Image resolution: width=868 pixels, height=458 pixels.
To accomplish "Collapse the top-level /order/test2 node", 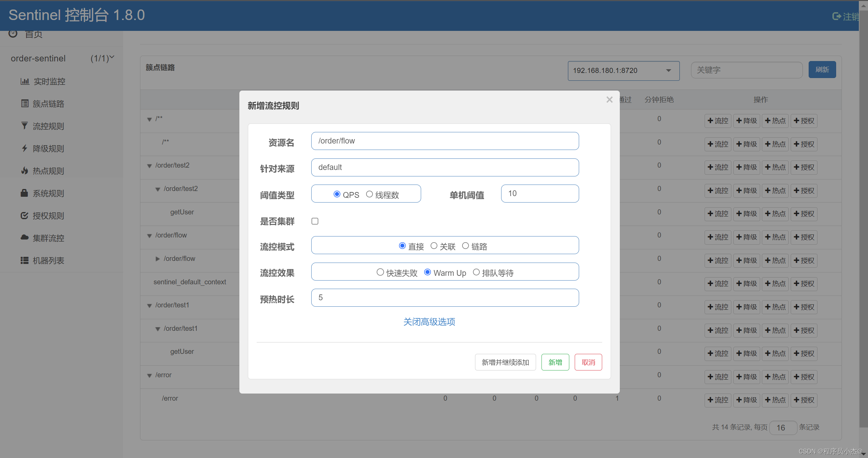I will [149, 166].
